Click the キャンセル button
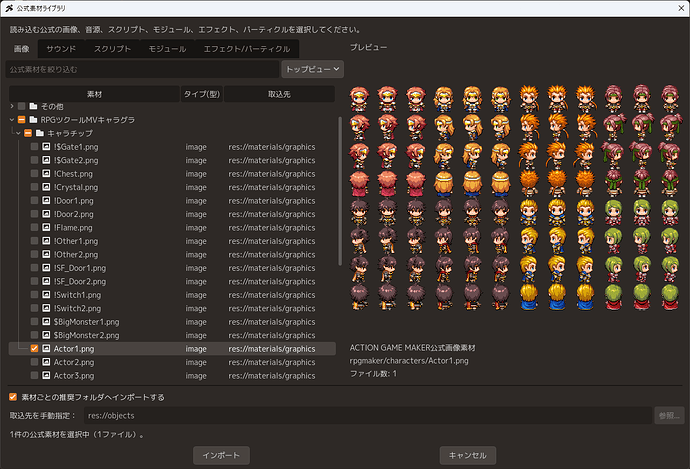This screenshot has width=690, height=469. coord(468,455)
